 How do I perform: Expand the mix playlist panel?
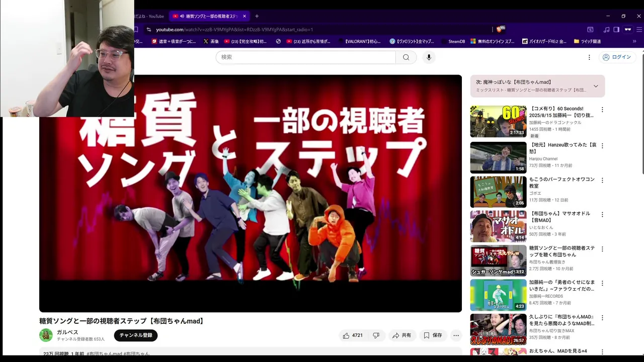point(596,86)
